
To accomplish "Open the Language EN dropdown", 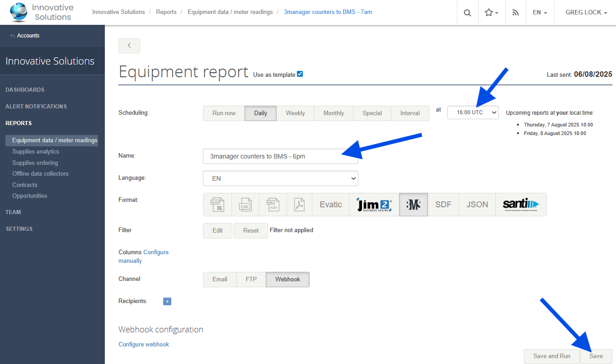I will click(281, 178).
